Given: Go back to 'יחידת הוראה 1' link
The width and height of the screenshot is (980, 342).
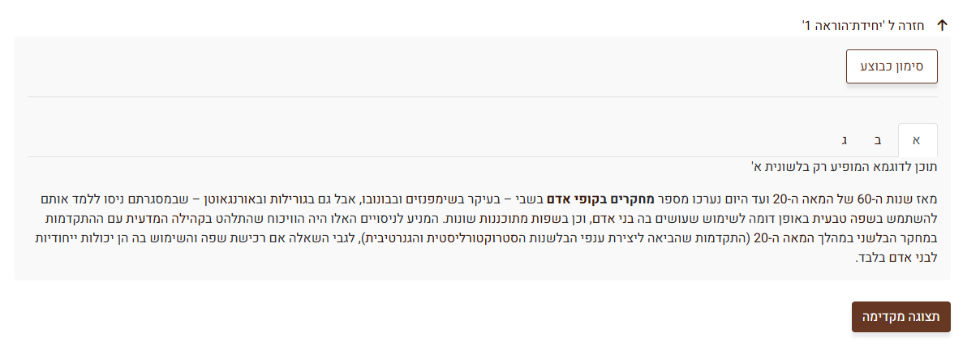Looking at the screenshot, I should pyautogui.click(x=865, y=25).
